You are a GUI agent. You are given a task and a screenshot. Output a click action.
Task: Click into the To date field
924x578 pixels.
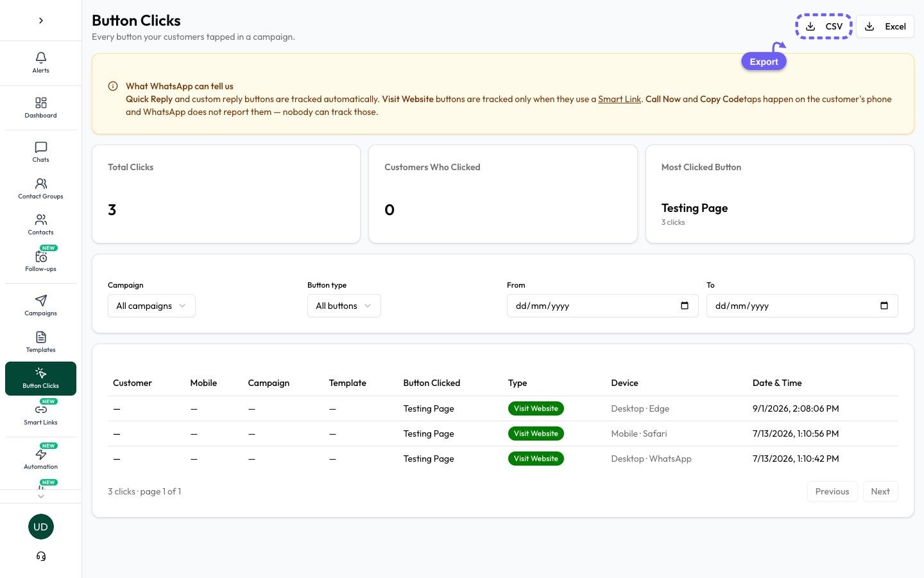802,306
